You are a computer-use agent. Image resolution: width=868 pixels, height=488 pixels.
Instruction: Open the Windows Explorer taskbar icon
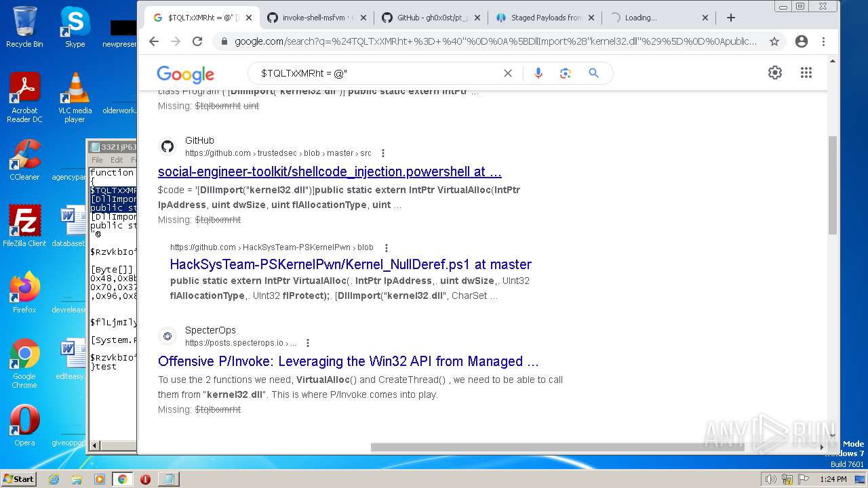coord(77,479)
